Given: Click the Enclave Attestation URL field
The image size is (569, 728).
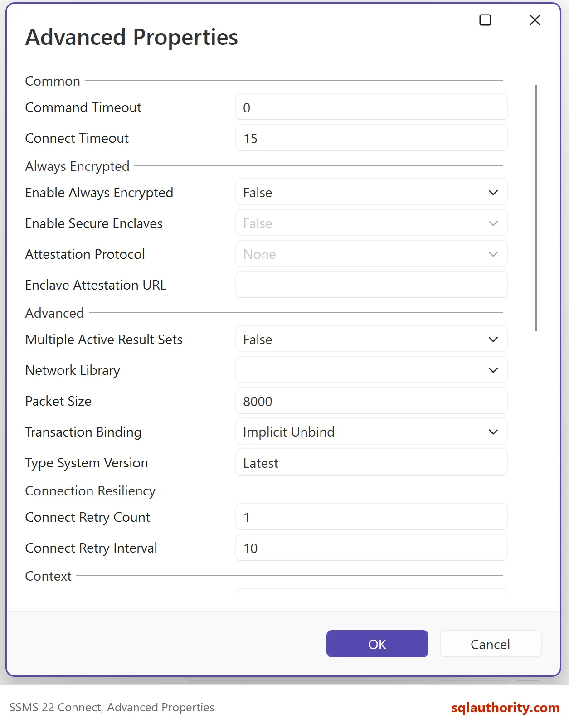Looking at the screenshot, I should (x=371, y=285).
